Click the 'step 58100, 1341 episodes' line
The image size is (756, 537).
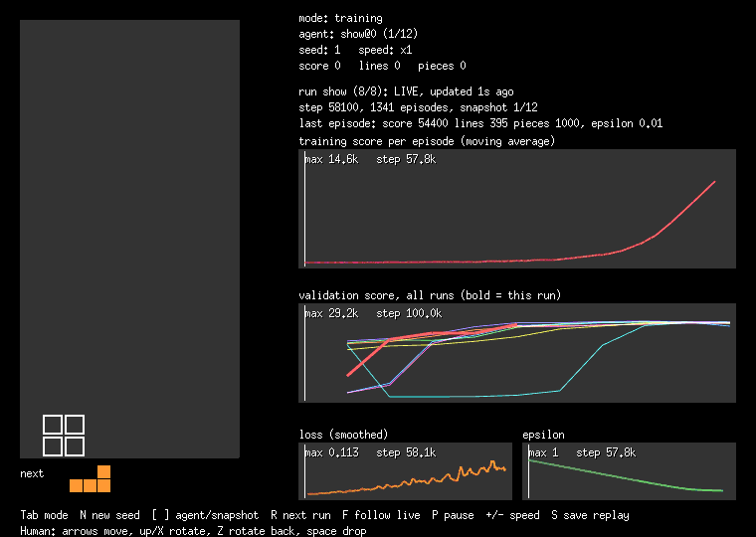(x=418, y=107)
